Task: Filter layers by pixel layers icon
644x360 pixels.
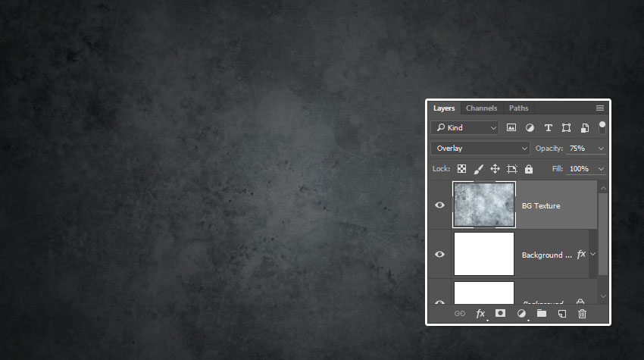Action: click(511, 128)
